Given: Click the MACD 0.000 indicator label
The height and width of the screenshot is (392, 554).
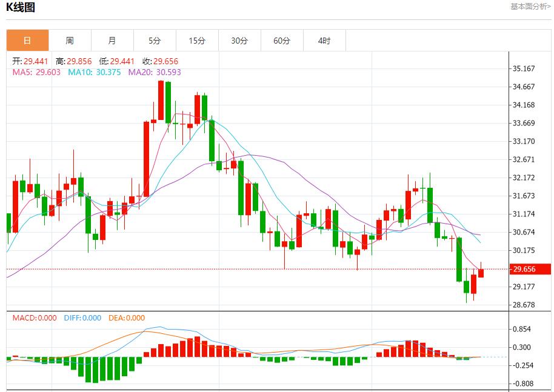Looking at the screenshot, I should pos(35,317).
